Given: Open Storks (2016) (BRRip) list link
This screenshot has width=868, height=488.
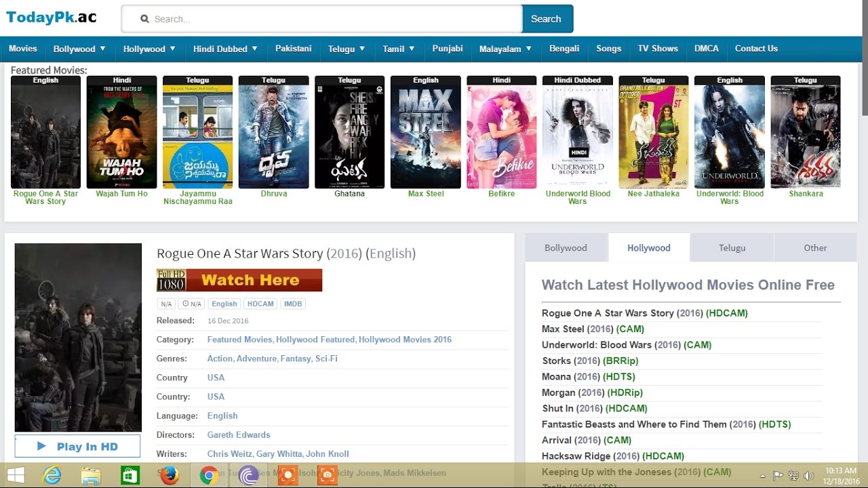Looking at the screenshot, I should [x=590, y=361].
